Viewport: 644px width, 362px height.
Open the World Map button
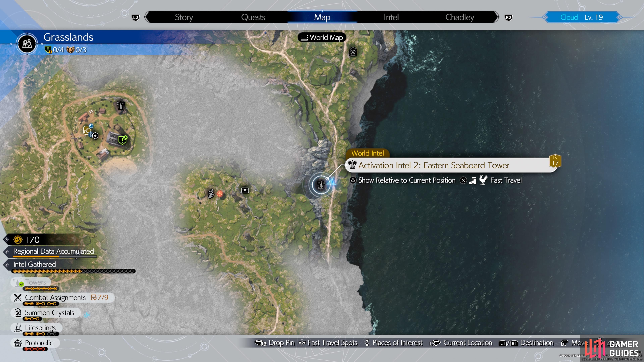(322, 38)
